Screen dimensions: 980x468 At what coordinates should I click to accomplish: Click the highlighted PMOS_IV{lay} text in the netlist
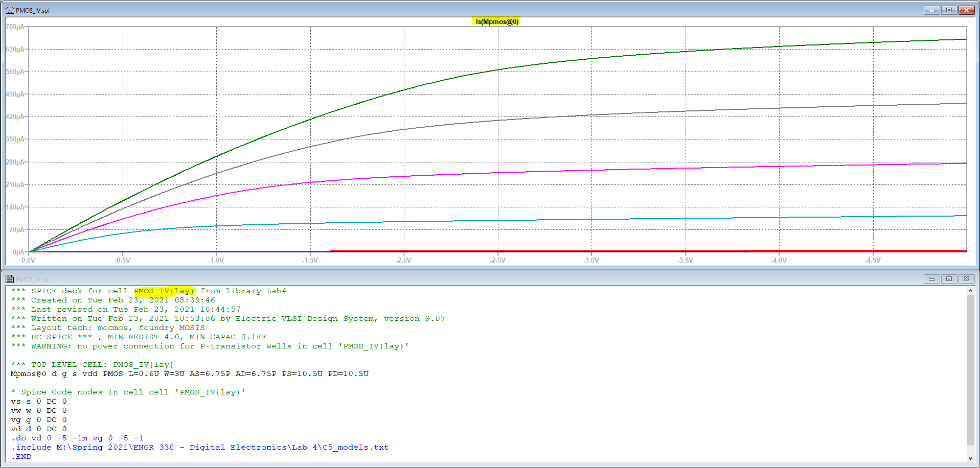pos(164,291)
